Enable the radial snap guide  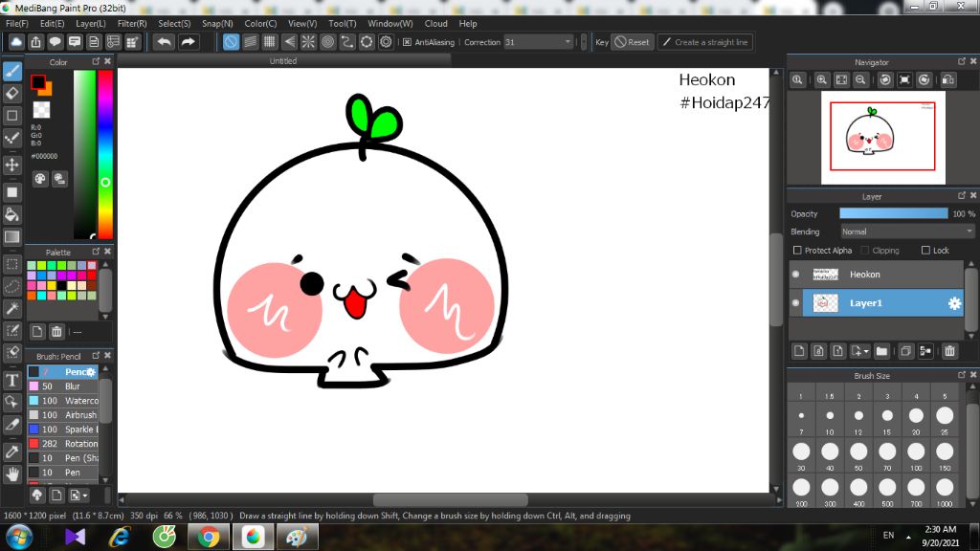[308, 42]
